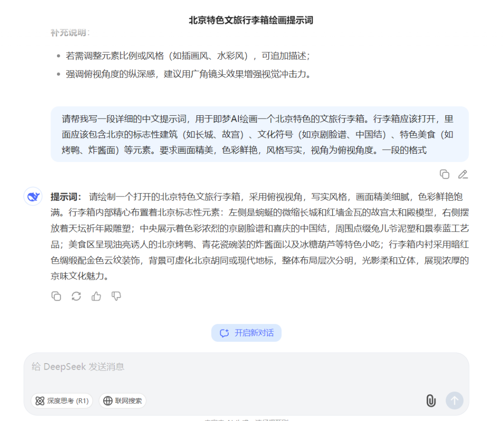Edit the user prompt with the pencil icon
Viewport: 504px width, 421px height.
tap(463, 174)
